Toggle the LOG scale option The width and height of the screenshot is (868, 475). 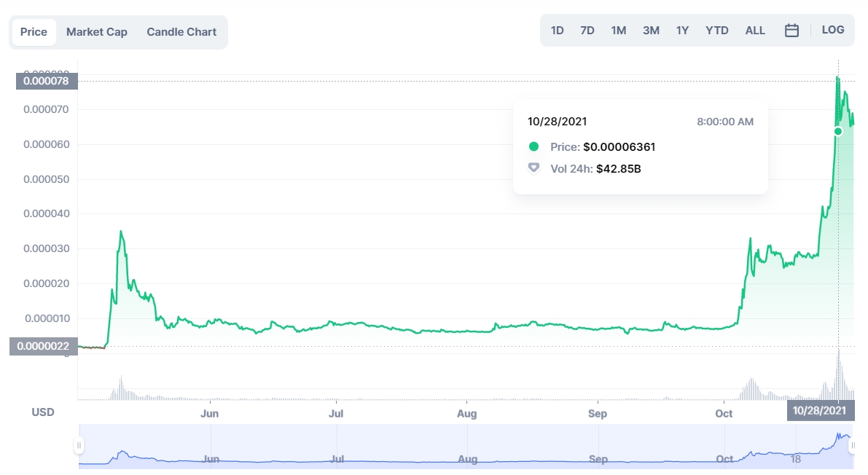click(x=832, y=31)
